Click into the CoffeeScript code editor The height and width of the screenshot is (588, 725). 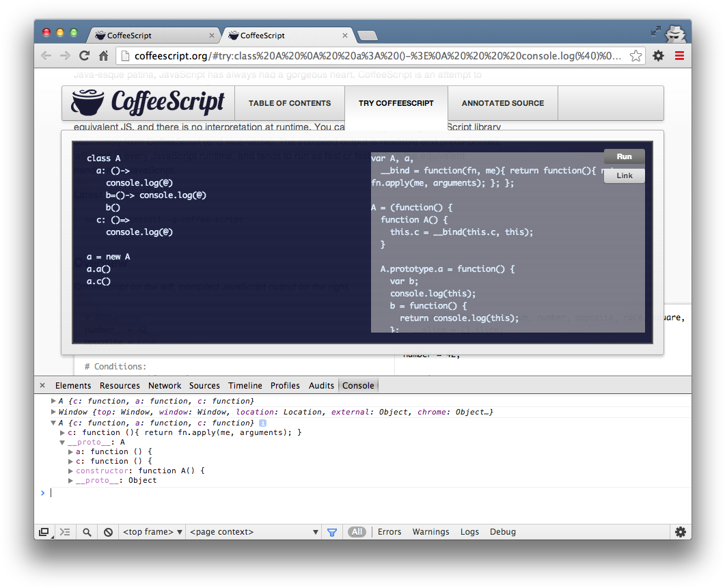pos(222,242)
